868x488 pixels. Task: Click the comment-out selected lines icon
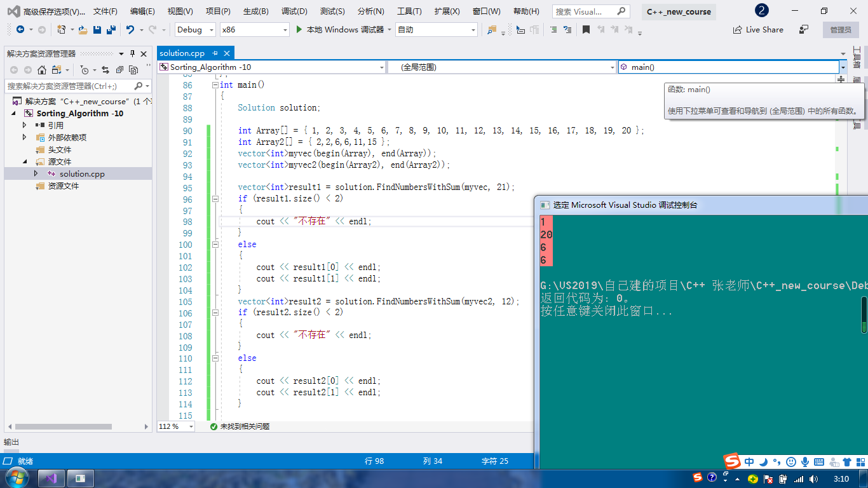pos(553,30)
